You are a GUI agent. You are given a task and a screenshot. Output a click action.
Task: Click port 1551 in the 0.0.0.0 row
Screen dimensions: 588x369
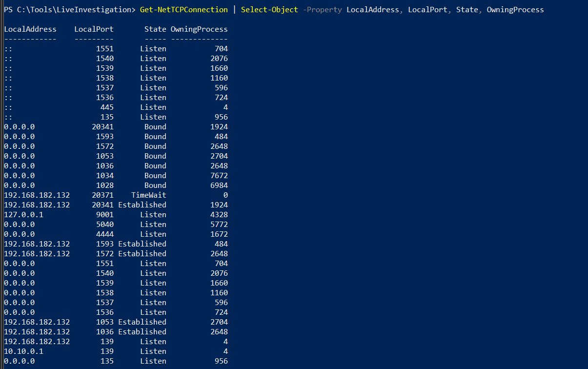point(105,264)
